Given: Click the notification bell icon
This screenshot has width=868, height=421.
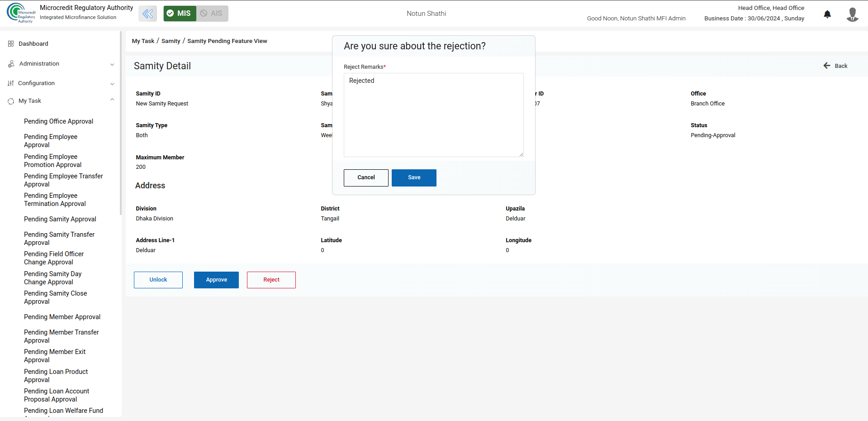Looking at the screenshot, I should 827,14.
